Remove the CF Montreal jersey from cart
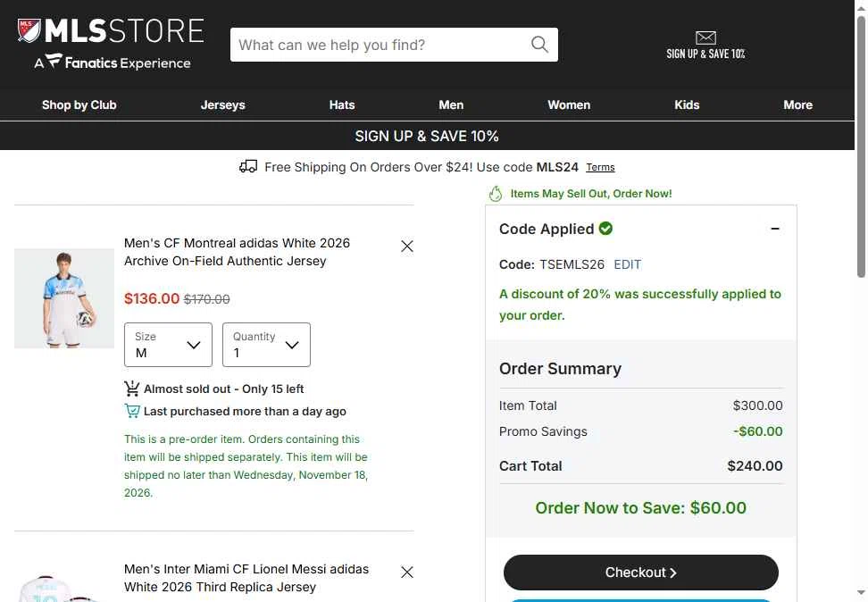 point(407,247)
